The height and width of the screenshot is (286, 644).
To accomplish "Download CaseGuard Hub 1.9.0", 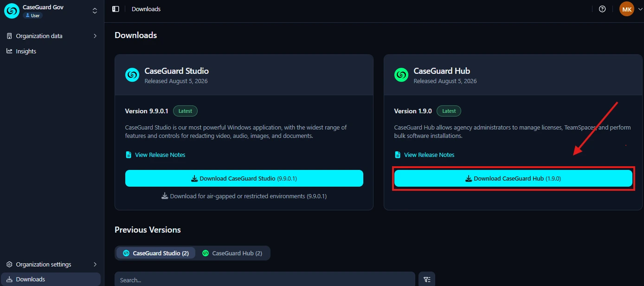I will point(513,178).
